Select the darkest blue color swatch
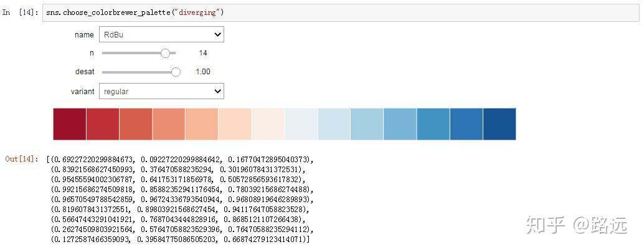The height and width of the screenshot is (252, 644). pyautogui.click(x=500, y=124)
